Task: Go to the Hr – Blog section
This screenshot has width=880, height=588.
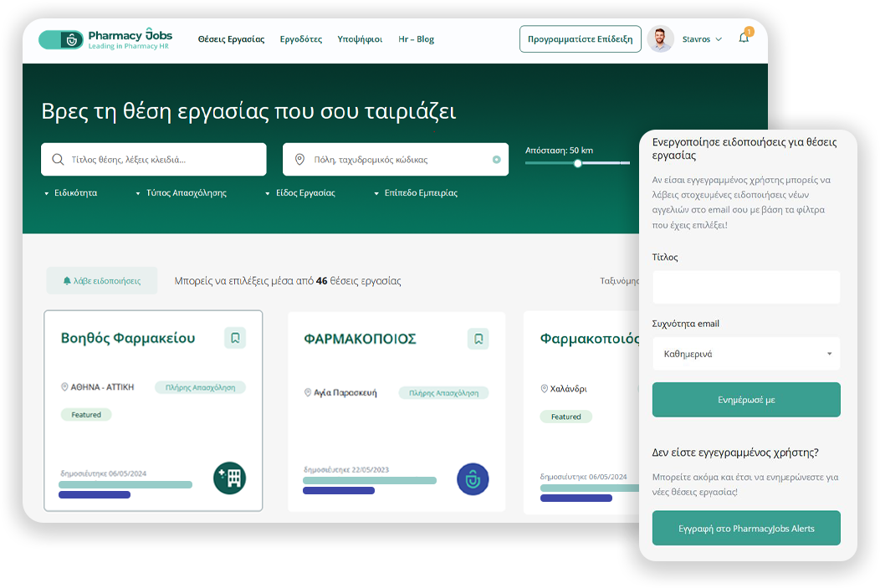Action: pos(416,38)
